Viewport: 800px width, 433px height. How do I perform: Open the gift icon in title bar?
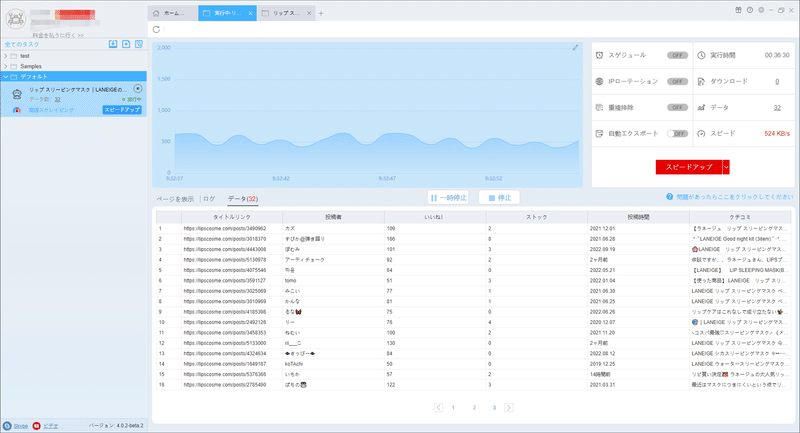click(738, 10)
